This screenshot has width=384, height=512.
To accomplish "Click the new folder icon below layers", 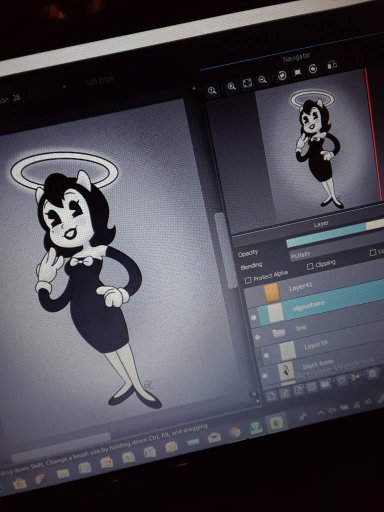I will tap(325, 384).
